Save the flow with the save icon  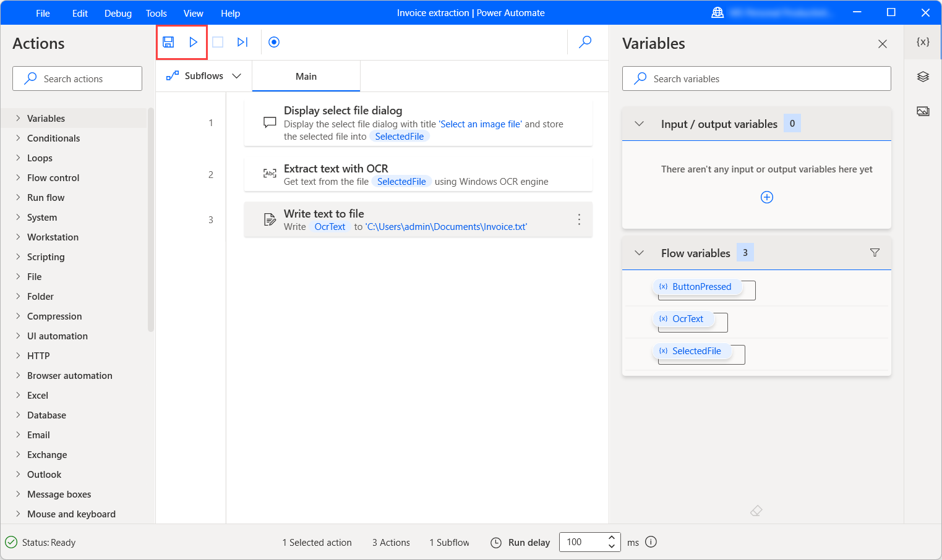(168, 42)
